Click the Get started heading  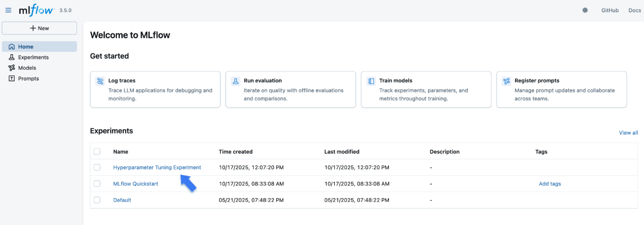[109, 56]
